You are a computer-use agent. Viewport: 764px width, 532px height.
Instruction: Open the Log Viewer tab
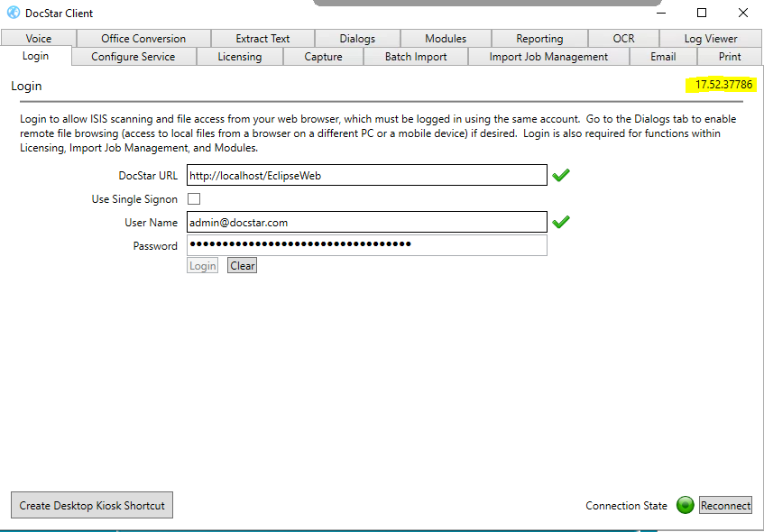coord(711,39)
